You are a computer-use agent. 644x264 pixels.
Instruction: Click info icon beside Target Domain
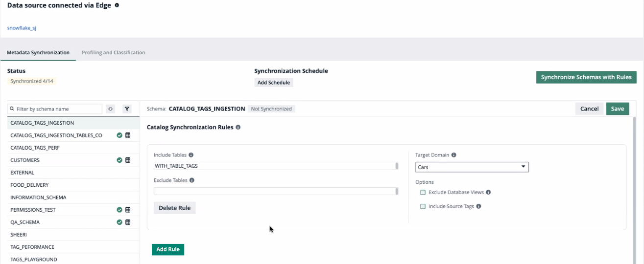(453, 155)
